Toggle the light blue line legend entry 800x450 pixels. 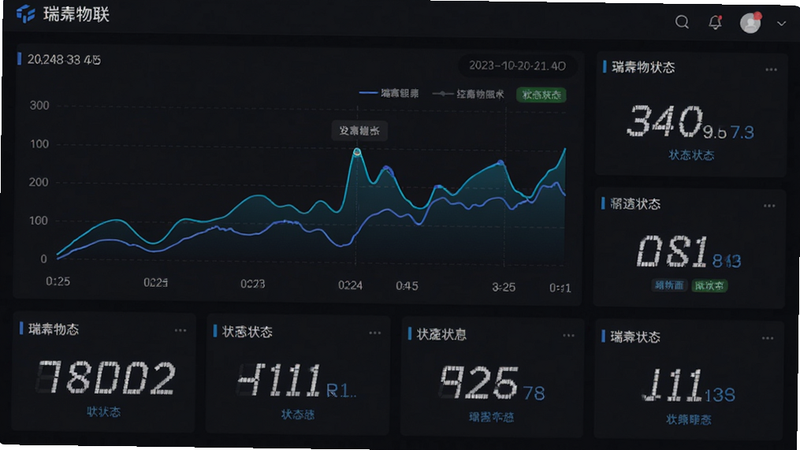[389, 93]
